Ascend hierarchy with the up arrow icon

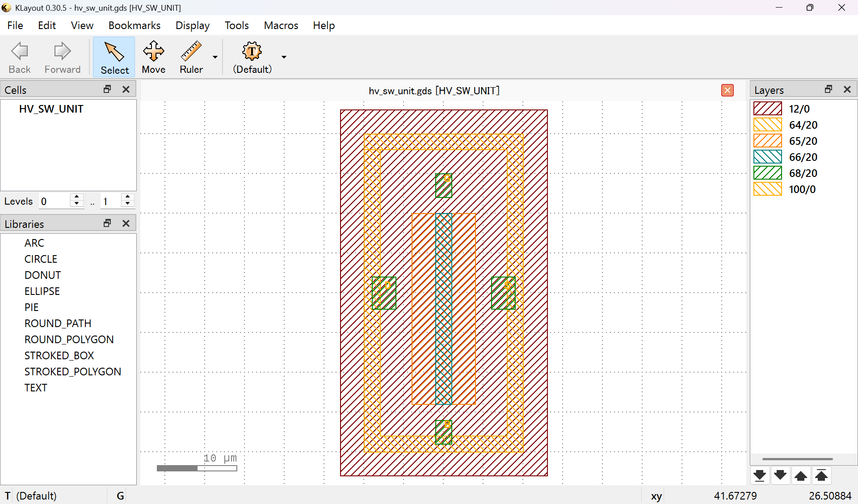tap(801, 475)
